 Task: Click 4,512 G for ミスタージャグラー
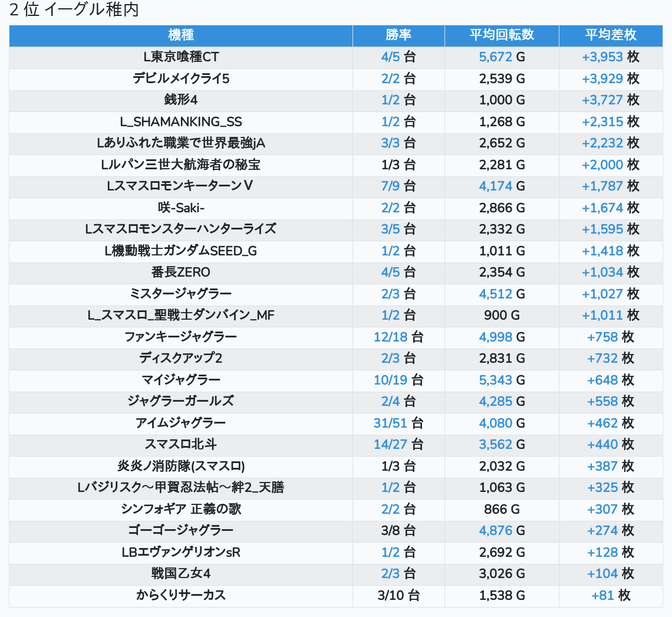pyautogui.click(x=502, y=294)
